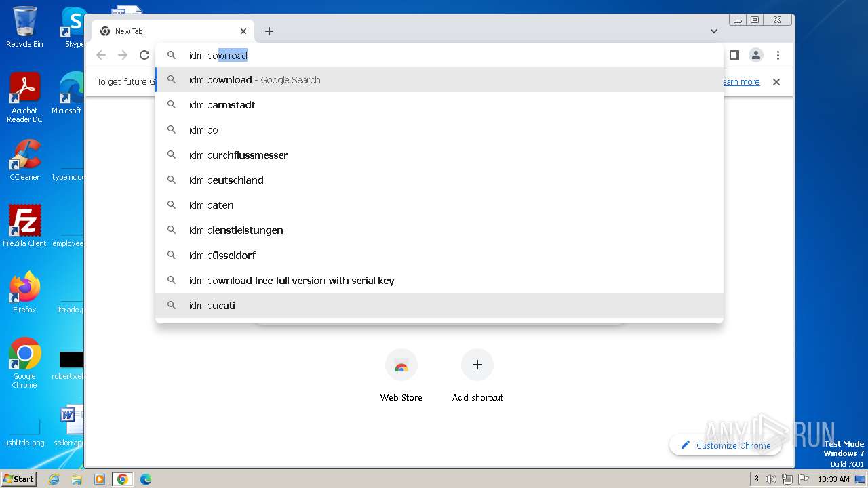Go forward using the forward arrow
This screenshot has height=488, width=868.
tap(123, 56)
